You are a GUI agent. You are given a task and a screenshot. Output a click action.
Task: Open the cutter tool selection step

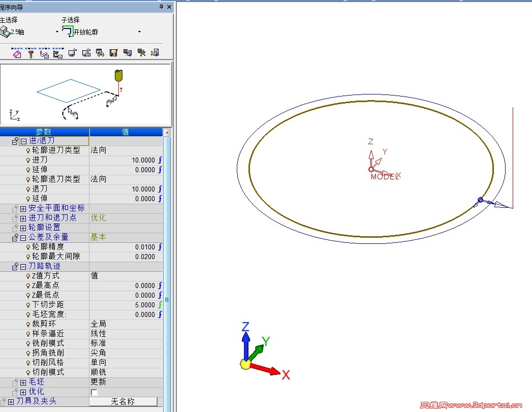tap(31, 53)
